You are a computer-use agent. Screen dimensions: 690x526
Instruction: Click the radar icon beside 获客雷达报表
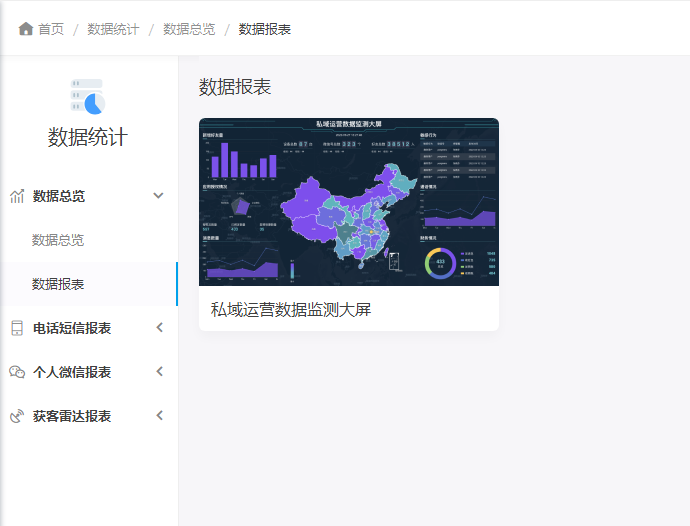pos(17,416)
